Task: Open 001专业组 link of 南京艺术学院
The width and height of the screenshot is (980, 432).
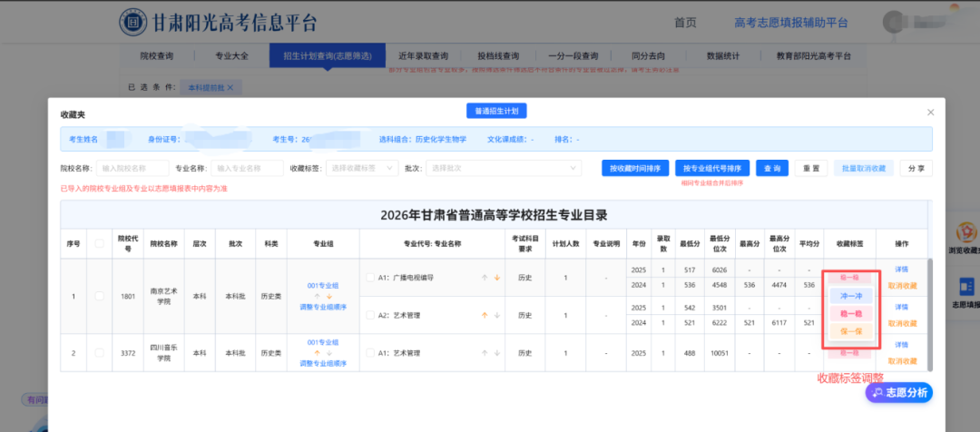Action: coord(323,285)
